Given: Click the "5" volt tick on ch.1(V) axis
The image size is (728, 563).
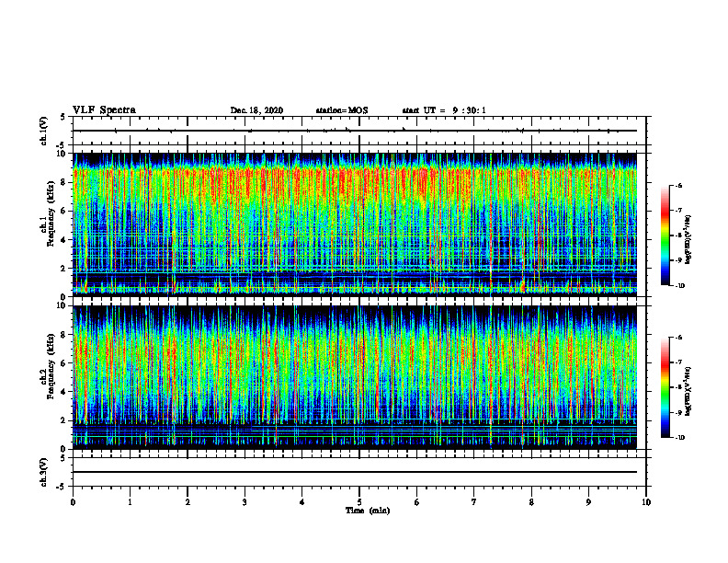Looking at the screenshot, I should 63,117.
